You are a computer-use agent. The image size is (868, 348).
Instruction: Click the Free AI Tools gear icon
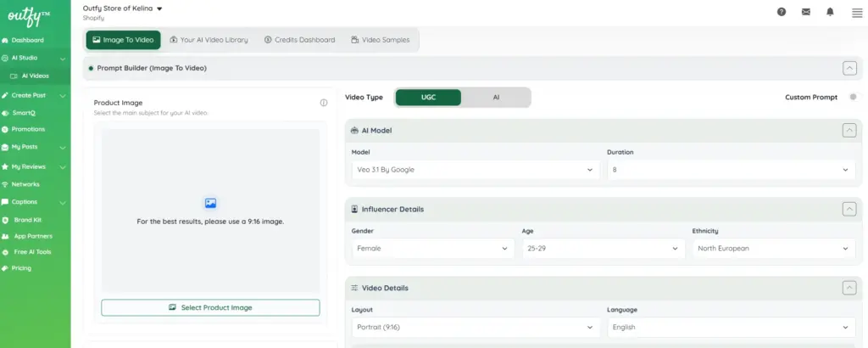(x=5, y=252)
